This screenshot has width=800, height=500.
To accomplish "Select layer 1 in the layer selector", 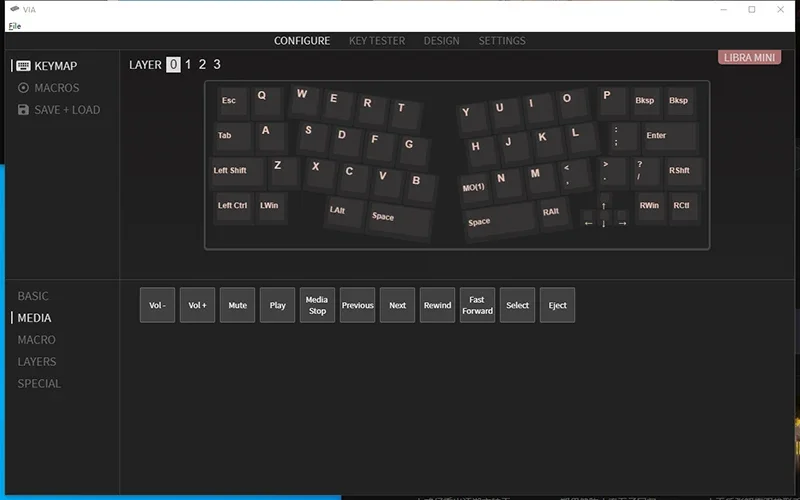I will click(x=188, y=65).
